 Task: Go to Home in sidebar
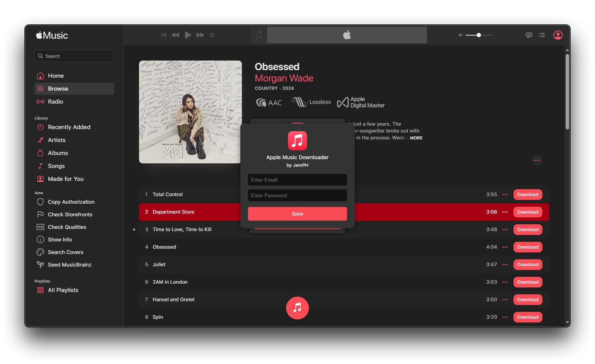pos(74,76)
